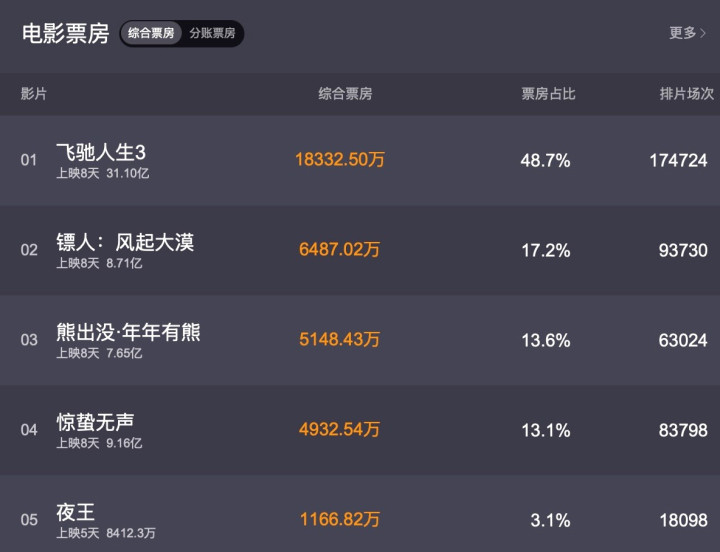Switch to 分账票房 toggle option
This screenshot has width=720, height=552.
tap(212, 34)
